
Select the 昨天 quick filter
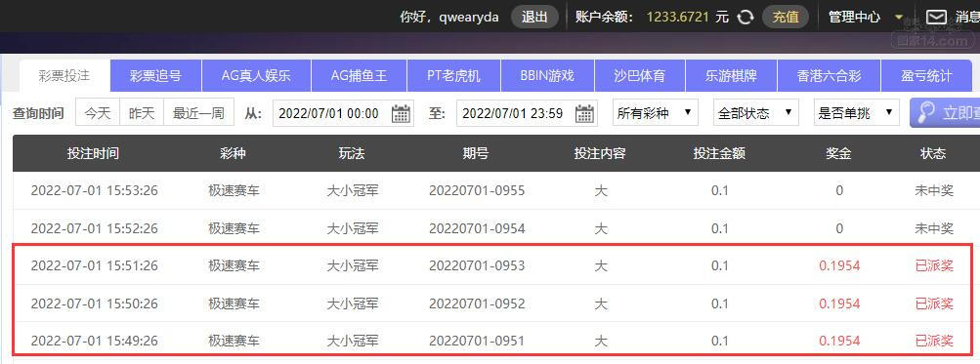(142, 113)
